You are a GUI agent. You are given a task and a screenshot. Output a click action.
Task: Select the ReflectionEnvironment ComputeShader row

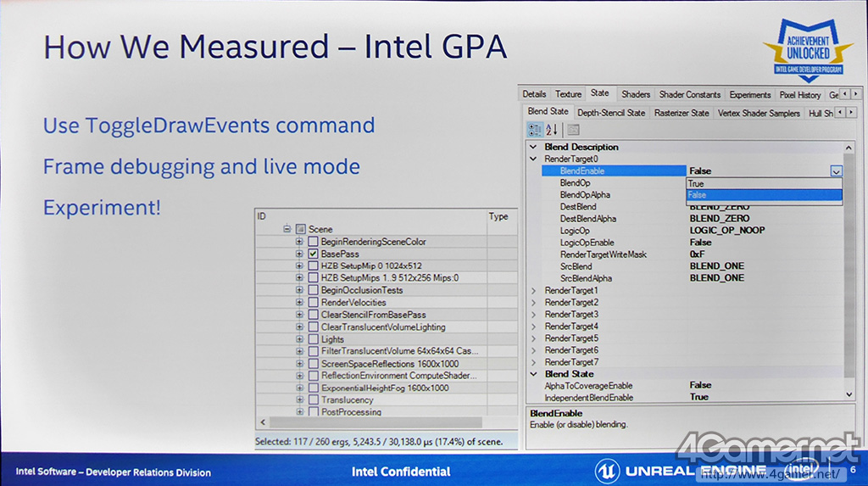point(387,376)
